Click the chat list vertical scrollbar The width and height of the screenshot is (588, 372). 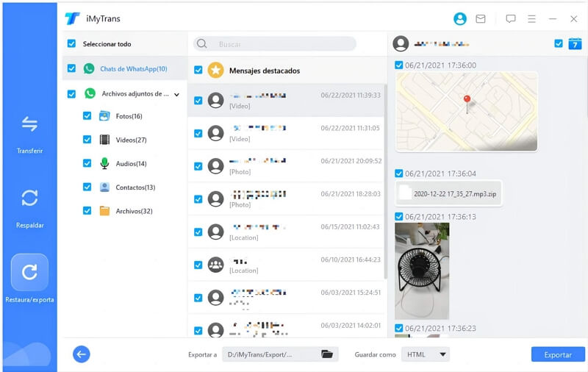[x=385, y=182]
